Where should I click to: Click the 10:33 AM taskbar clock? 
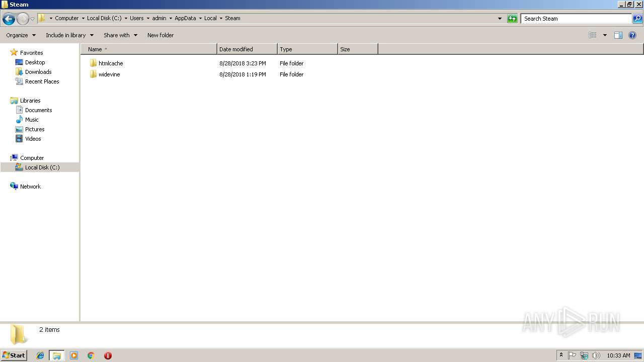[618, 355]
